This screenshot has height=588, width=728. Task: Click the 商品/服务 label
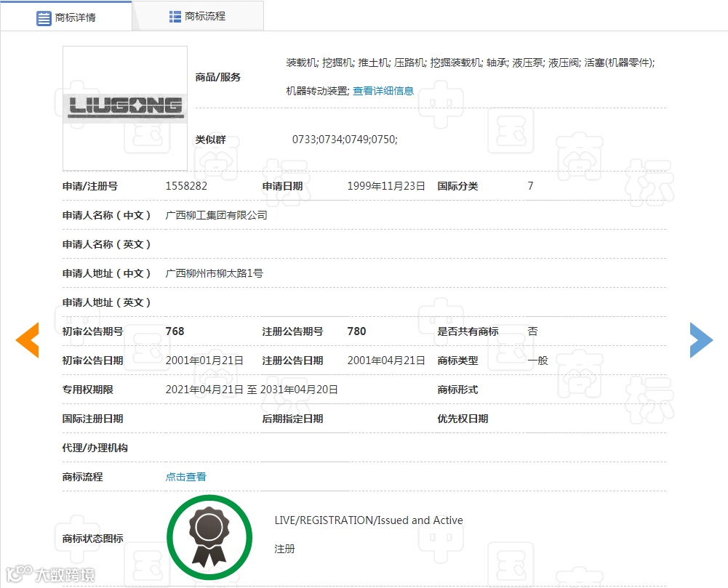[x=217, y=77]
